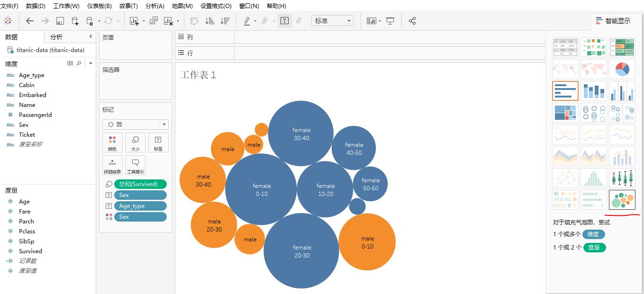
Task: Click the Tableau start page logo icon
Action: click(x=8, y=21)
